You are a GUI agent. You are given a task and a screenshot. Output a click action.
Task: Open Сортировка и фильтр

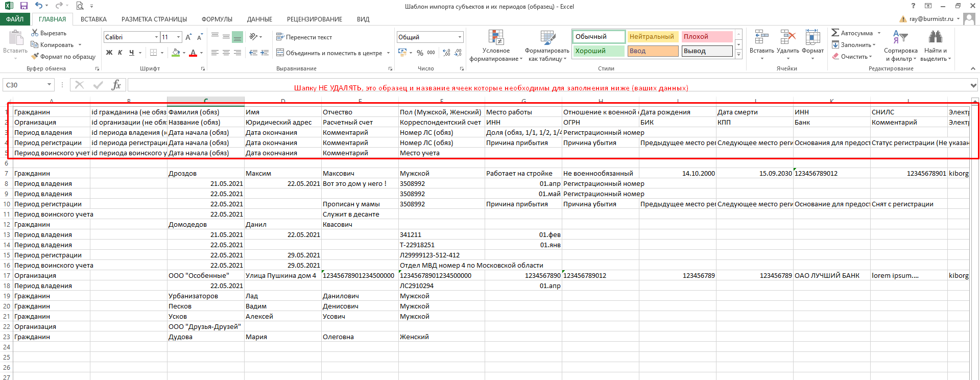pyautogui.click(x=900, y=45)
